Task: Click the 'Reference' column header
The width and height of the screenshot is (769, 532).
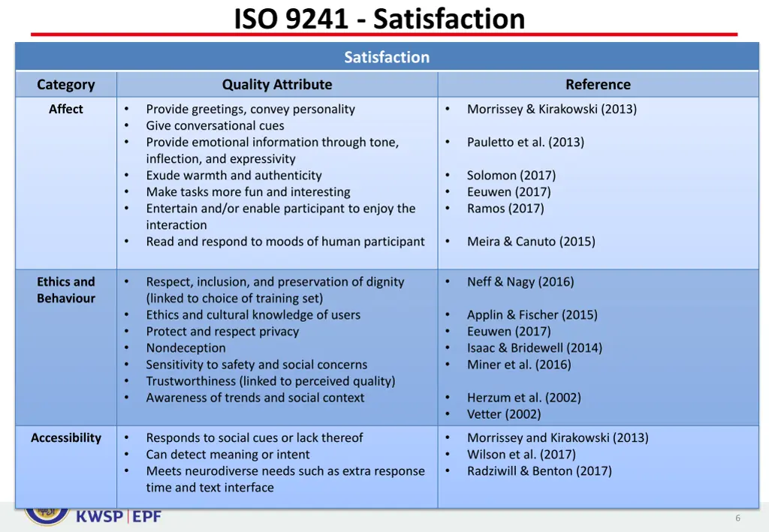Action: point(598,84)
